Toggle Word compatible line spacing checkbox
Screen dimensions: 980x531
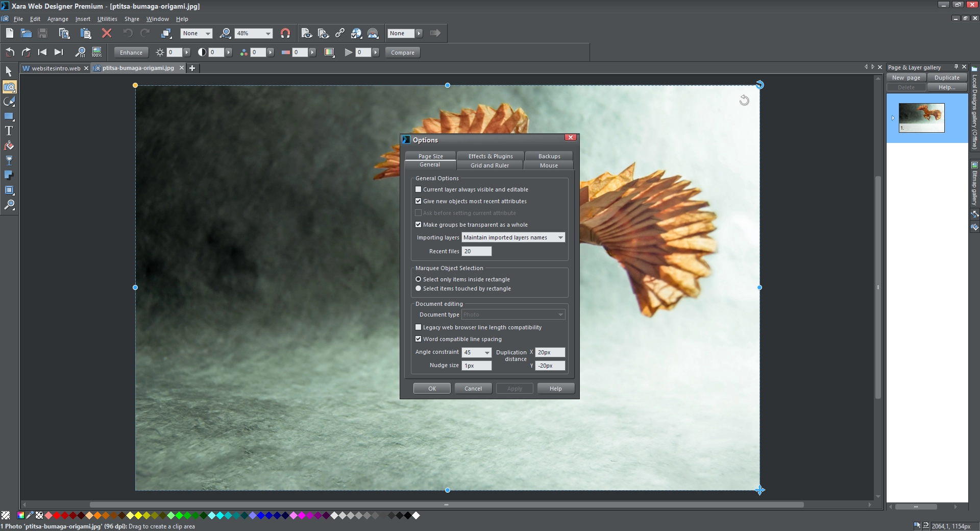coord(419,339)
